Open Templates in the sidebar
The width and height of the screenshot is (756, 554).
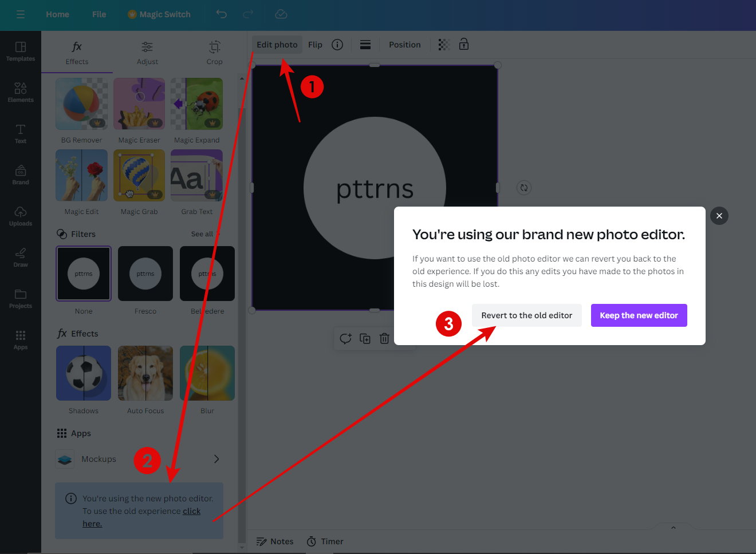tap(21, 52)
